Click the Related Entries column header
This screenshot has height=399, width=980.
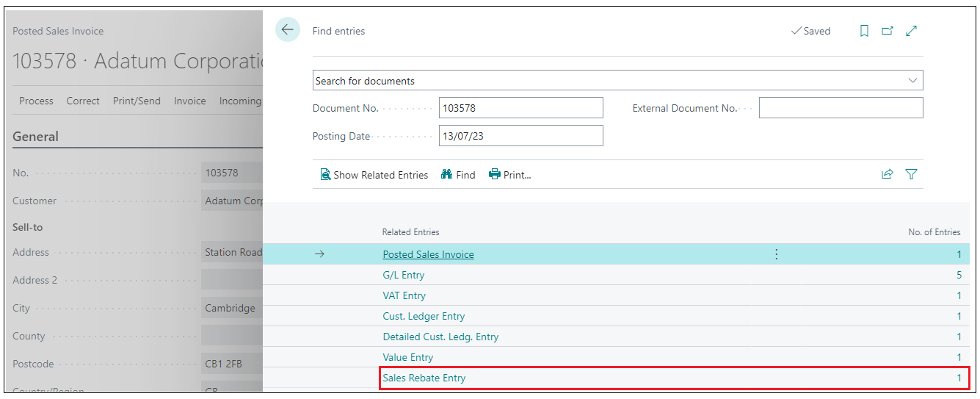pyautogui.click(x=410, y=231)
